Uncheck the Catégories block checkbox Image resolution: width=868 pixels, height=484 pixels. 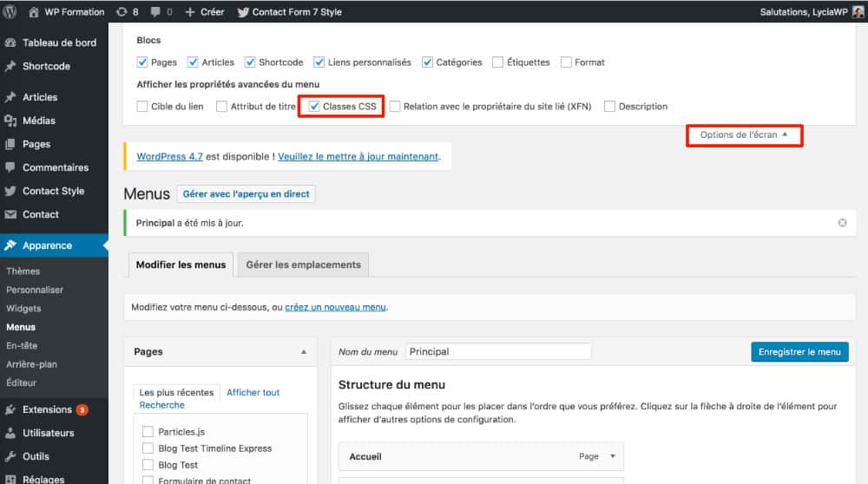[427, 62]
